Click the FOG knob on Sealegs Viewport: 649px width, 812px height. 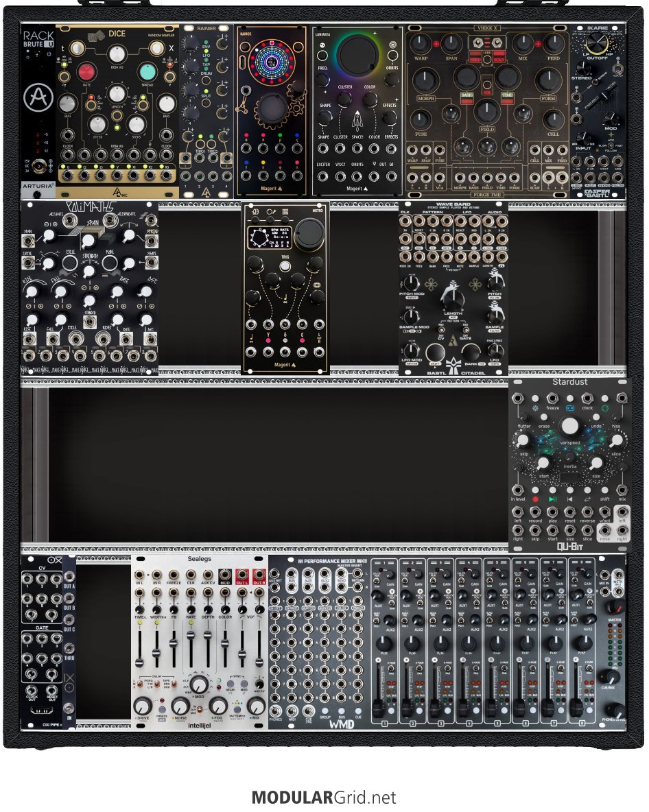(218, 706)
